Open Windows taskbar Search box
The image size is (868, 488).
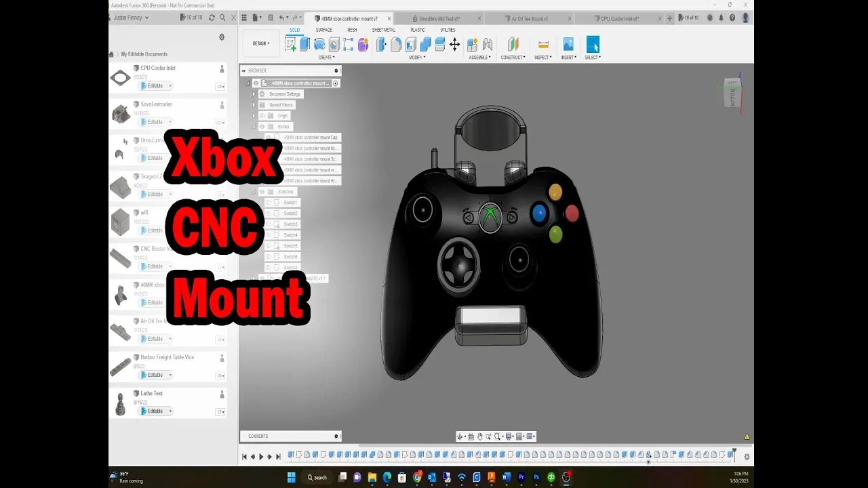tap(317, 477)
